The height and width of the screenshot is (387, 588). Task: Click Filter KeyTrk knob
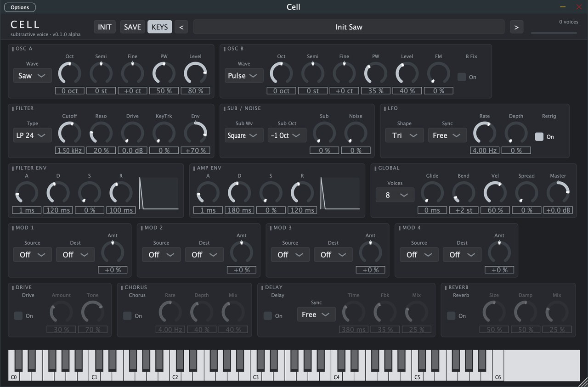click(164, 133)
